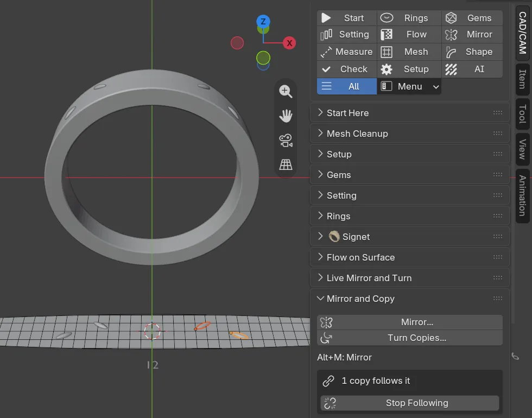Click the X axis on navigation gizmo
Viewport: 532px width, 418px height.
coord(289,43)
